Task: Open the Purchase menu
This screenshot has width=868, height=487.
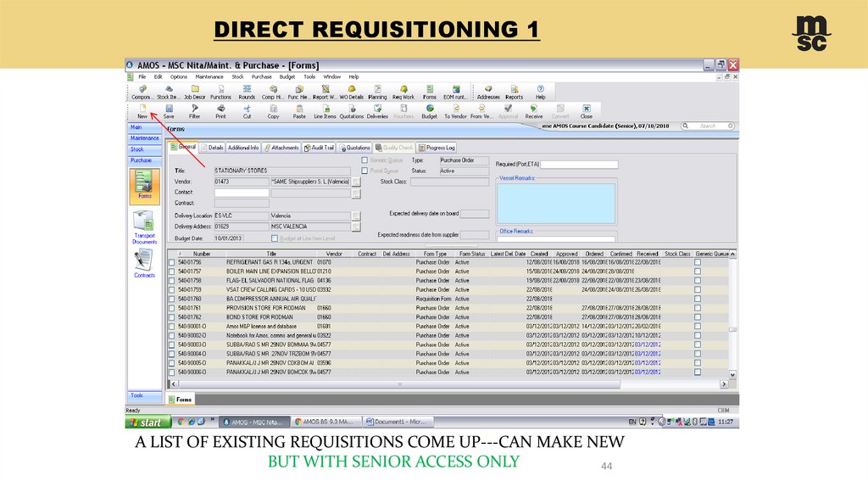Action: point(261,77)
